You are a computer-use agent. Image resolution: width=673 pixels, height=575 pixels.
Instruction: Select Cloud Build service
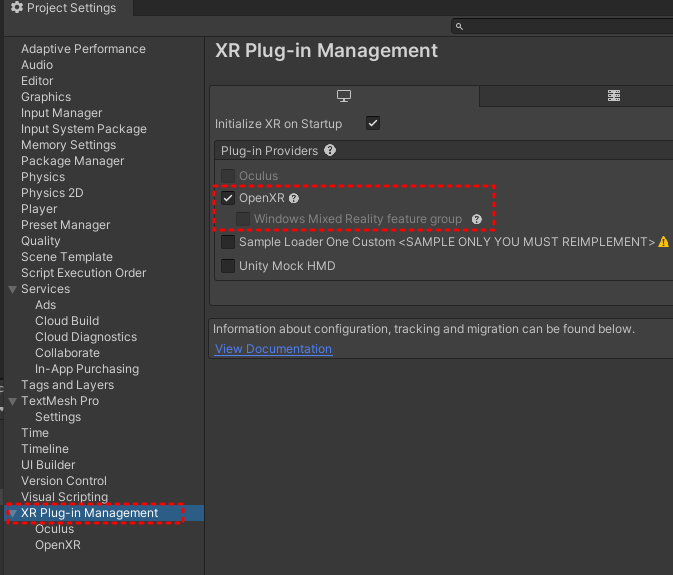tap(67, 321)
